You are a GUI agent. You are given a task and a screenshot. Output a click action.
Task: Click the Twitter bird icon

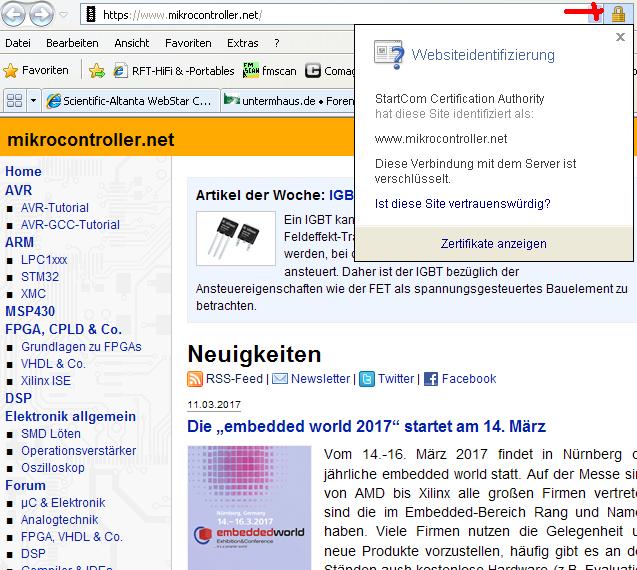tap(367, 379)
